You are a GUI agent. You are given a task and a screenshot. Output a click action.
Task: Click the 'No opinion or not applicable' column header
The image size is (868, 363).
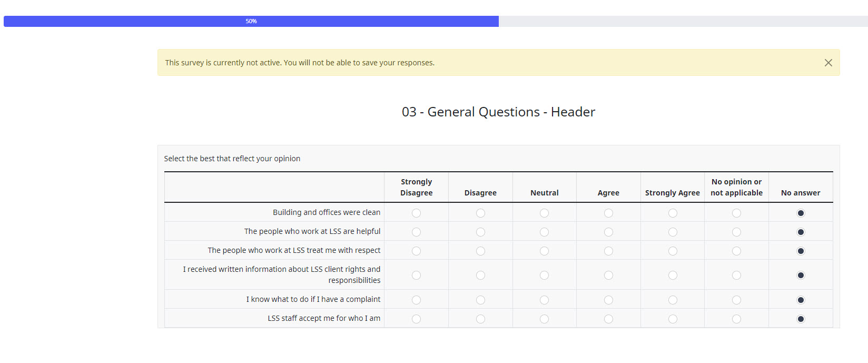[x=736, y=187]
